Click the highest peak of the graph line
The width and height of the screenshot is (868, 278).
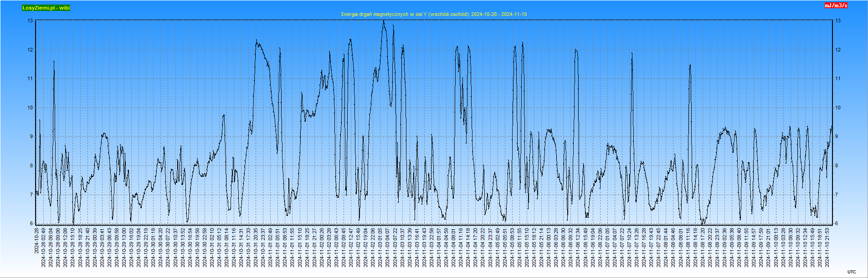coord(384,21)
